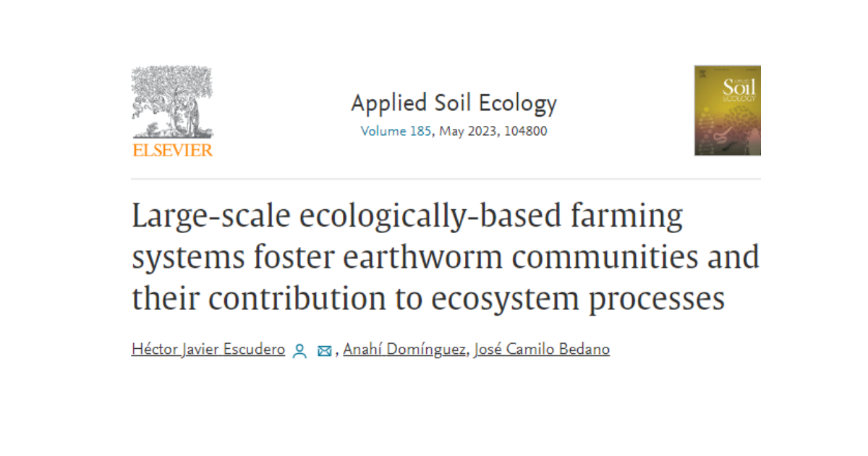Click article number 104800

525,132
